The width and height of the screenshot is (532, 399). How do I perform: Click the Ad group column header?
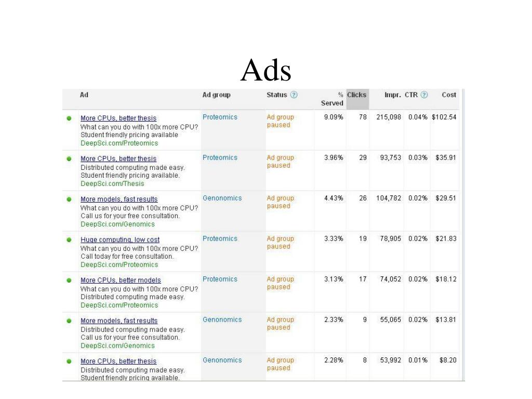pos(217,95)
